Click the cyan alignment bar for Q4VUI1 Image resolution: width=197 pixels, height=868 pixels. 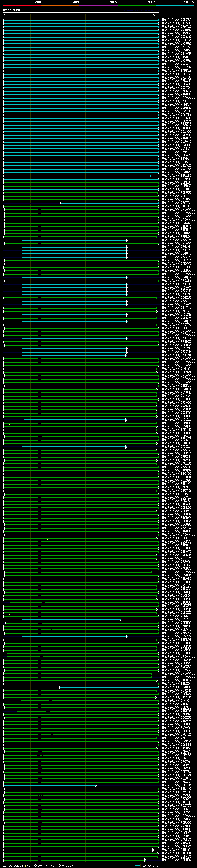pyautogui.click(x=81, y=57)
